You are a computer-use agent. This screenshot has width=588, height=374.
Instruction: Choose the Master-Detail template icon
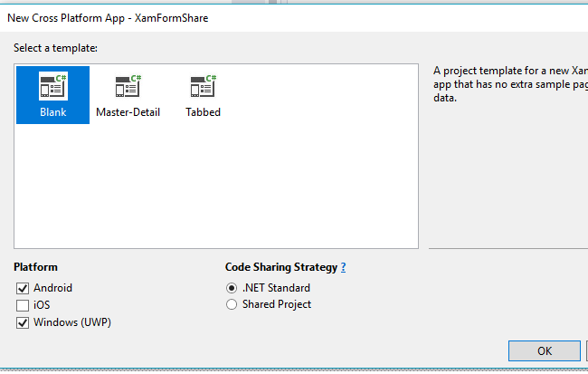[x=128, y=86]
